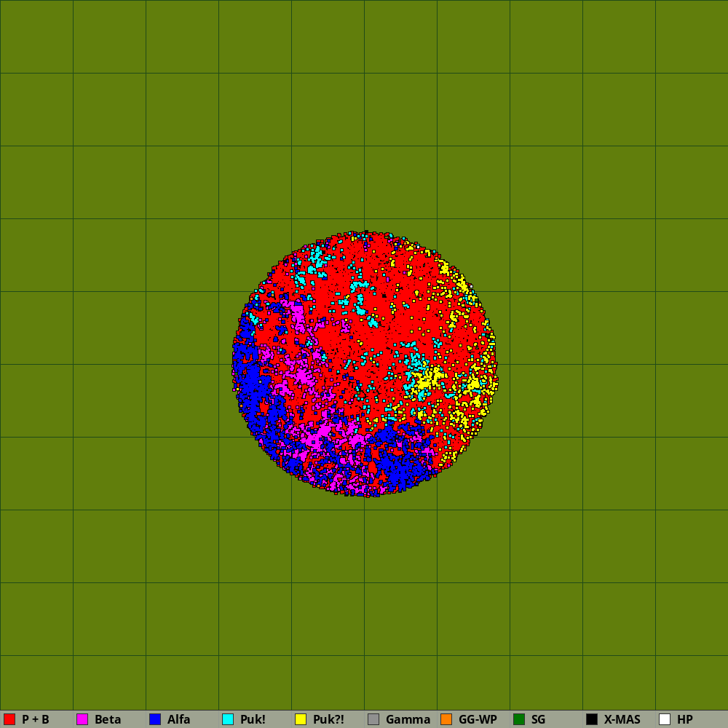Select the 'Beta' legend label
728x728 pixels.
point(108,719)
